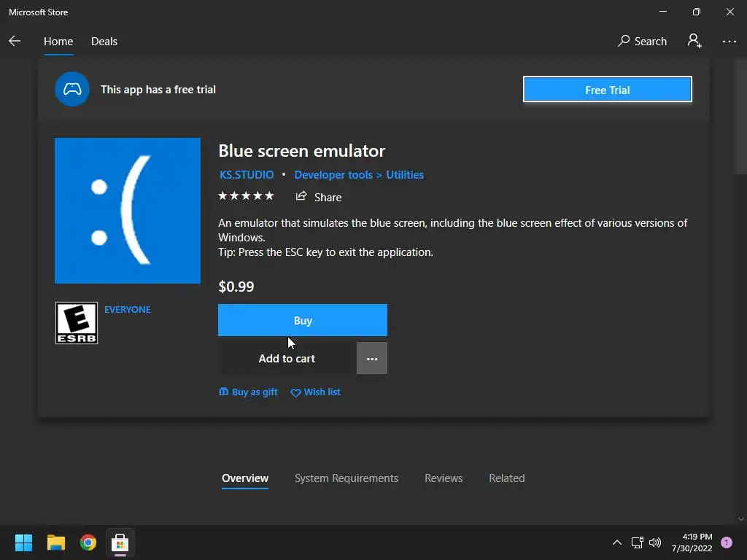Click the vertical scrollbar thumb
Image resolution: width=747 pixels, height=560 pixels.
[741, 117]
